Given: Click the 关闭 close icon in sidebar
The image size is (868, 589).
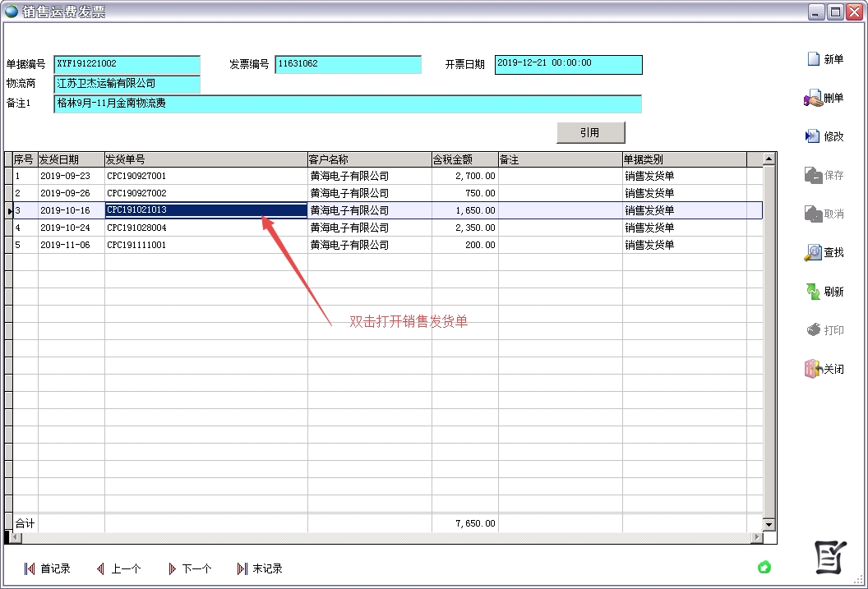Looking at the screenshot, I should (x=826, y=369).
